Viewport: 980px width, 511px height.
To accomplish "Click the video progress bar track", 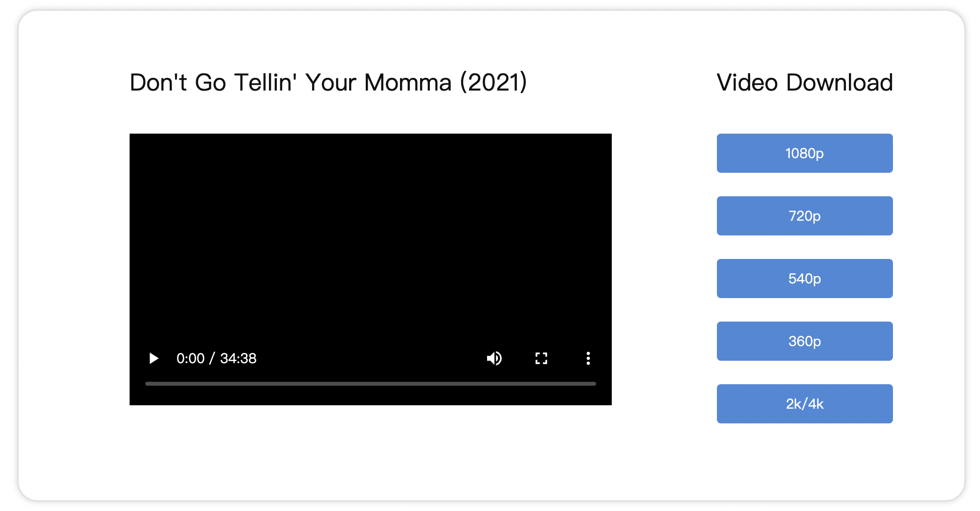I will 371,384.
